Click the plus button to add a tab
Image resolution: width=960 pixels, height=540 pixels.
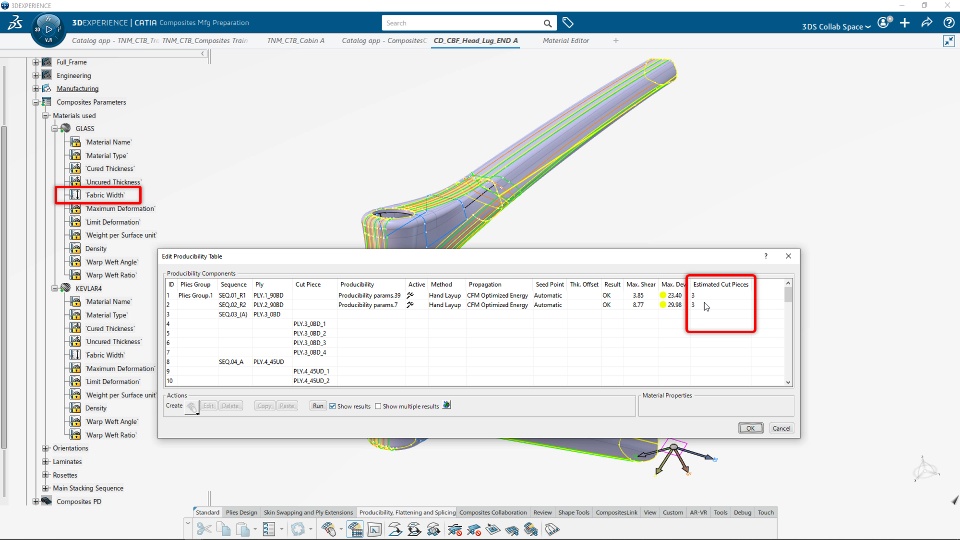[616, 40]
